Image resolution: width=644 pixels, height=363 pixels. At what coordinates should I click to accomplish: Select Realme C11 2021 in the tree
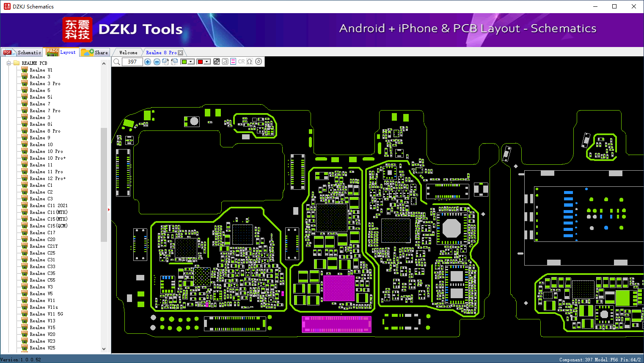(49, 205)
